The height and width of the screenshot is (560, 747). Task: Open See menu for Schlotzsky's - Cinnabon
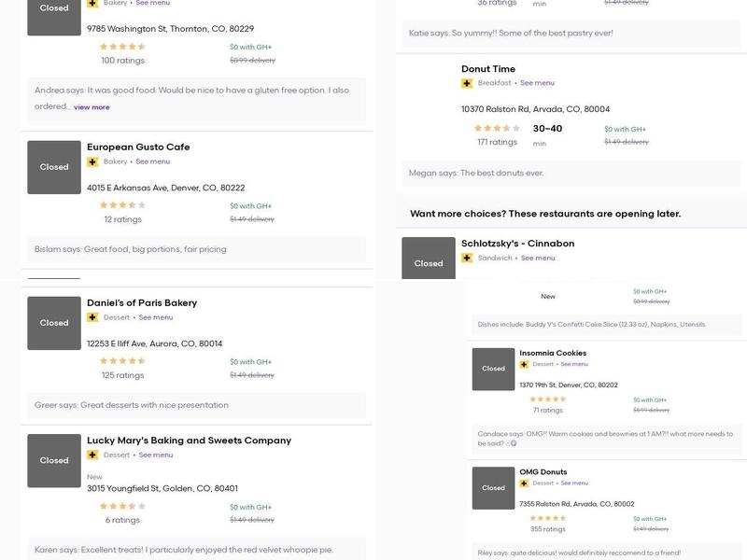point(538,258)
